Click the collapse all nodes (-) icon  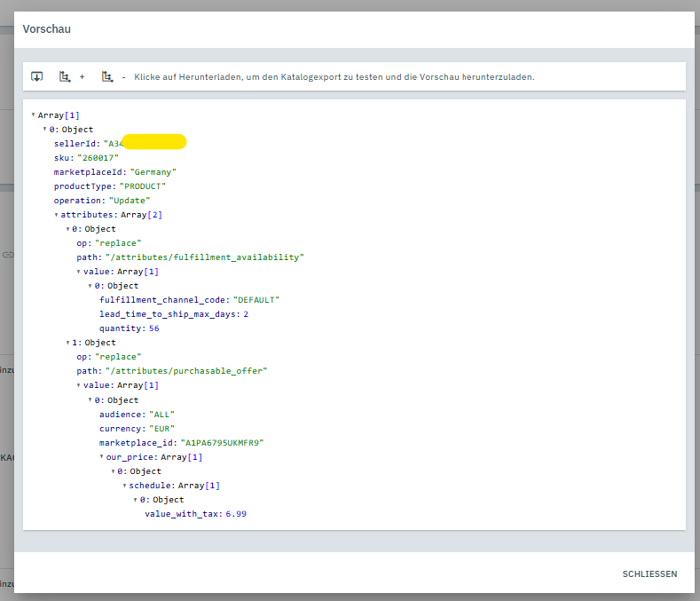click(x=107, y=76)
